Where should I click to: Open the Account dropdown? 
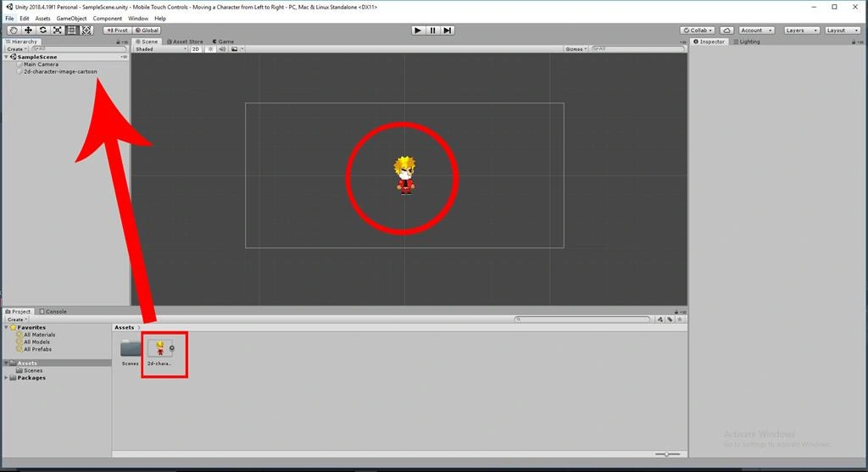tap(757, 31)
